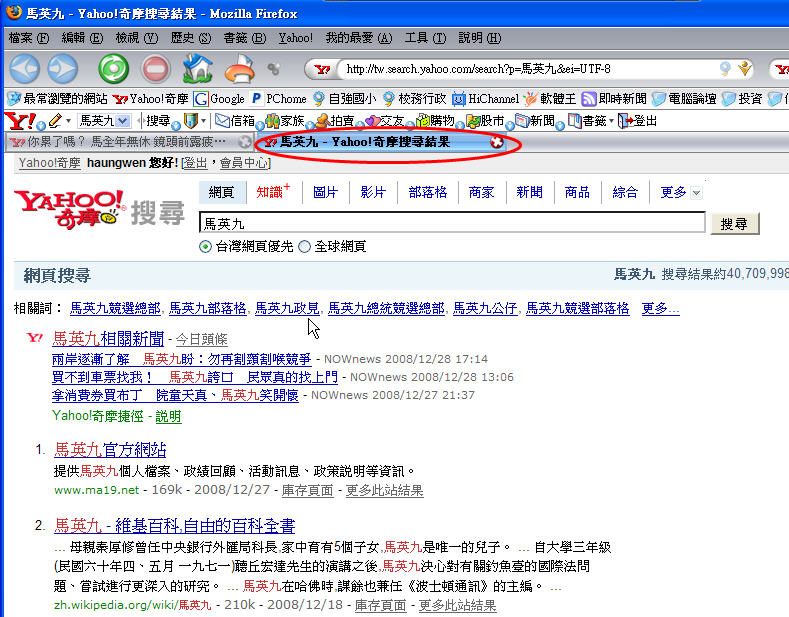The width and height of the screenshot is (789, 617).
Task: Expand the shield icon dropdown arrow
Action: coord(203,121)
